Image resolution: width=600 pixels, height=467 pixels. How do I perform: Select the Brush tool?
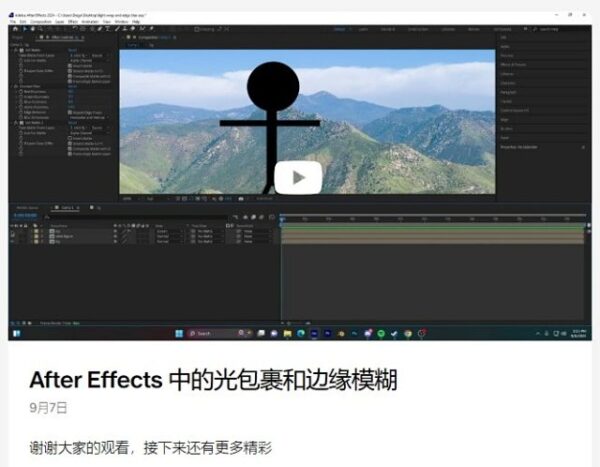tap(117, 29)
